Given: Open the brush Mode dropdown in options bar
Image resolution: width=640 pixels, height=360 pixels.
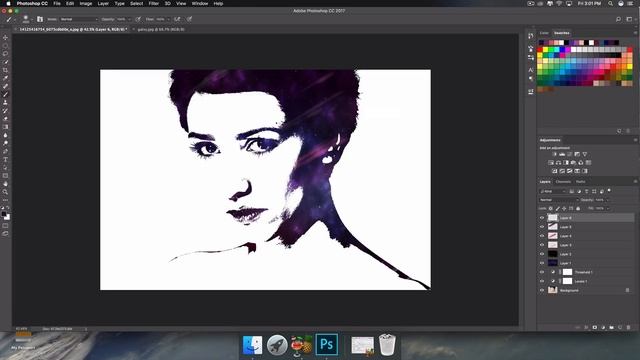Looking at the screenshot, I should [x=79, y=19].
